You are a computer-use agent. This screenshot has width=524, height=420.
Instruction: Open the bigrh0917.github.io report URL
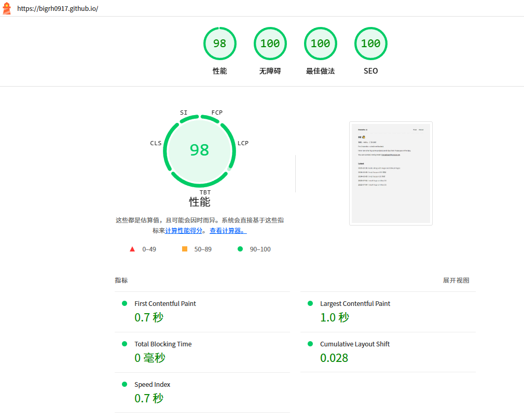pyautogui.click(x=58, y=9)
